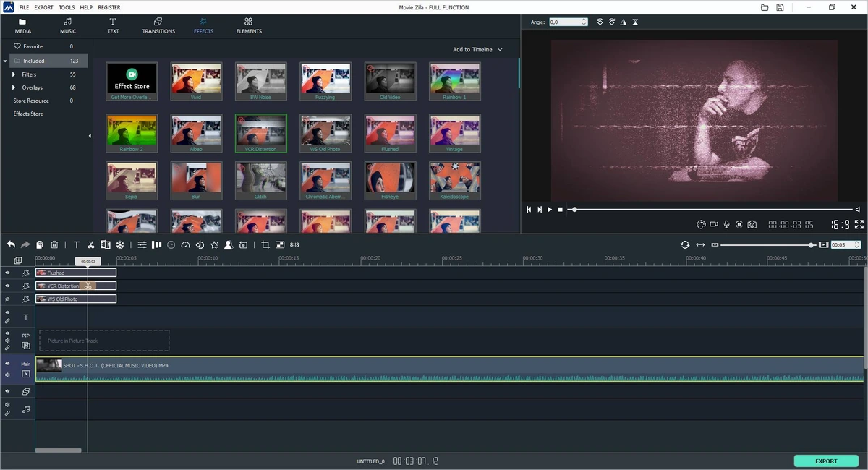Open the favorite star tool in toolbar
This screenshot has width=868, height=470.
(214, 245)
